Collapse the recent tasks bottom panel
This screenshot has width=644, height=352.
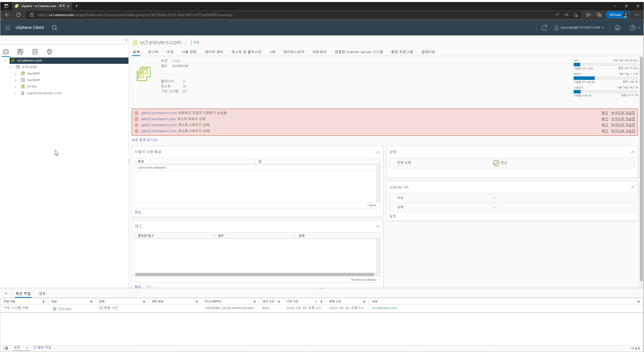(6, 294)
